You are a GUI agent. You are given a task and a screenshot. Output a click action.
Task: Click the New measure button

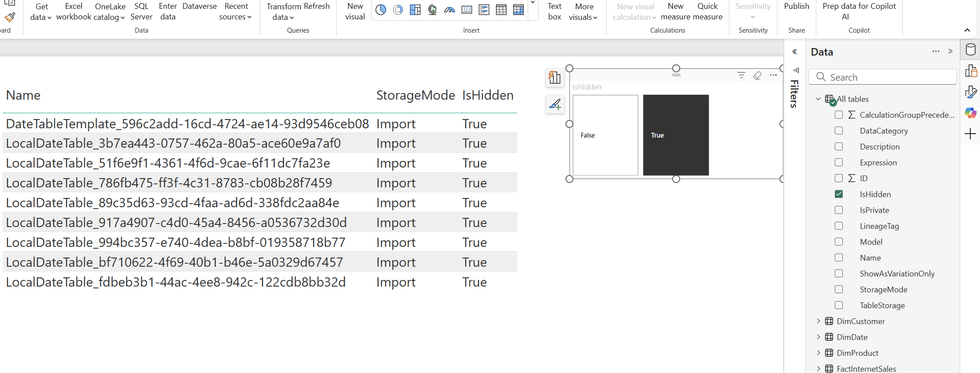675,12
